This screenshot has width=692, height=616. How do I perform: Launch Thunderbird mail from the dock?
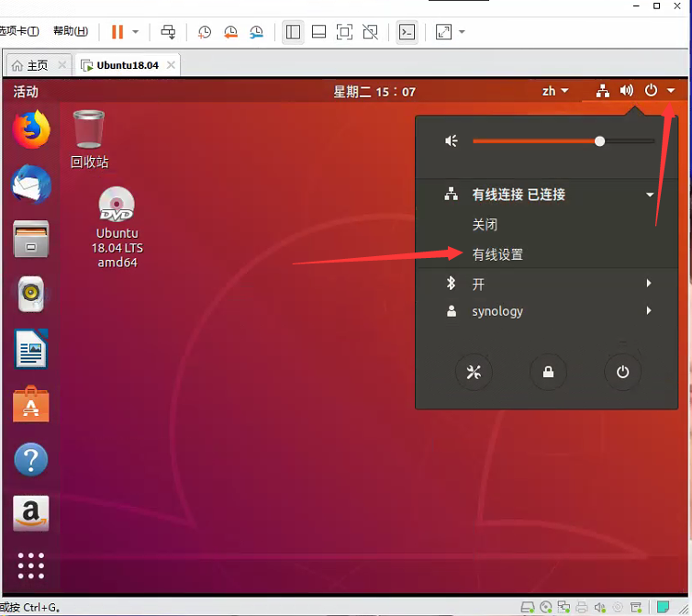(31, 185)
